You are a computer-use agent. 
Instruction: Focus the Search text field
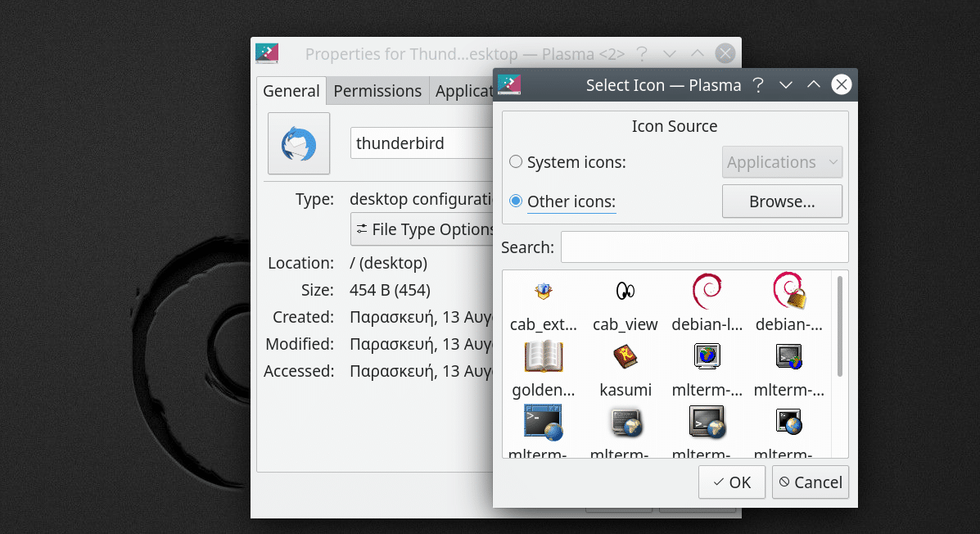point(704,247)
